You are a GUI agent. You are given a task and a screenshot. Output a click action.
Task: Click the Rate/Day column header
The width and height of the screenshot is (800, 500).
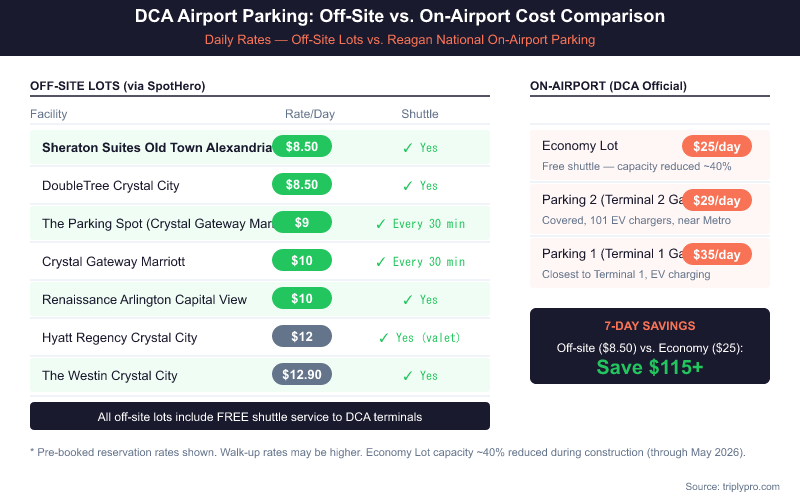(310, 114)
